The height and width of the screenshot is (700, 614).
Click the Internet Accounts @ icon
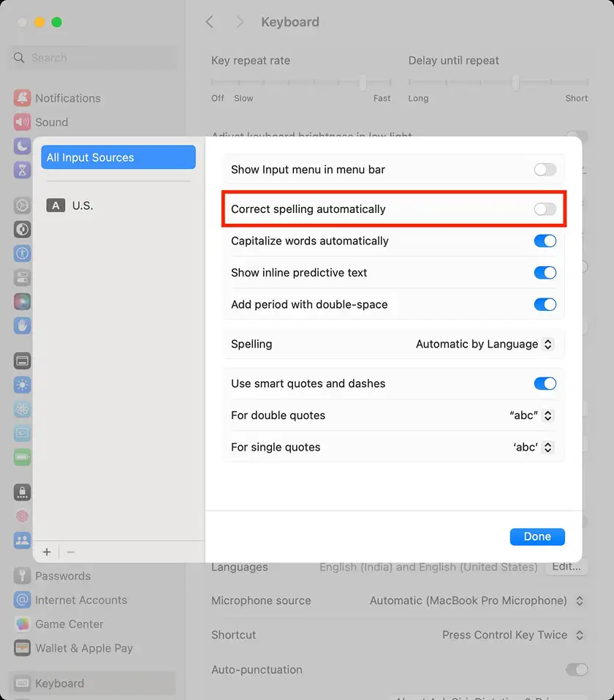click(x=22, y=600)
